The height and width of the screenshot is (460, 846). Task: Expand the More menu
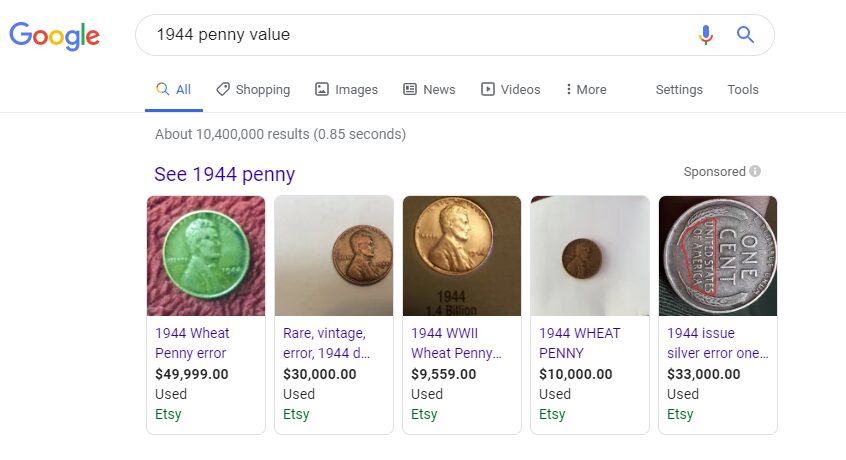tap(586, 89)
